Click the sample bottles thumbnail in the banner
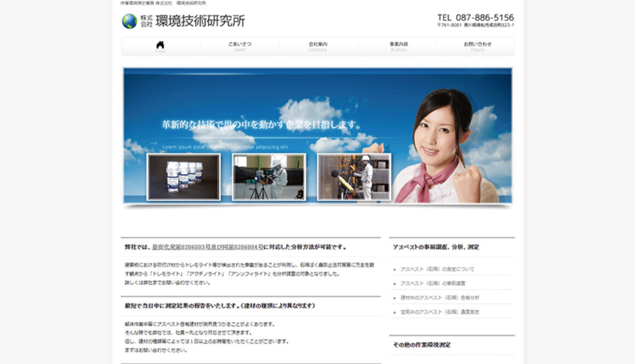This screenshot has height=364, width=635. 184,177
